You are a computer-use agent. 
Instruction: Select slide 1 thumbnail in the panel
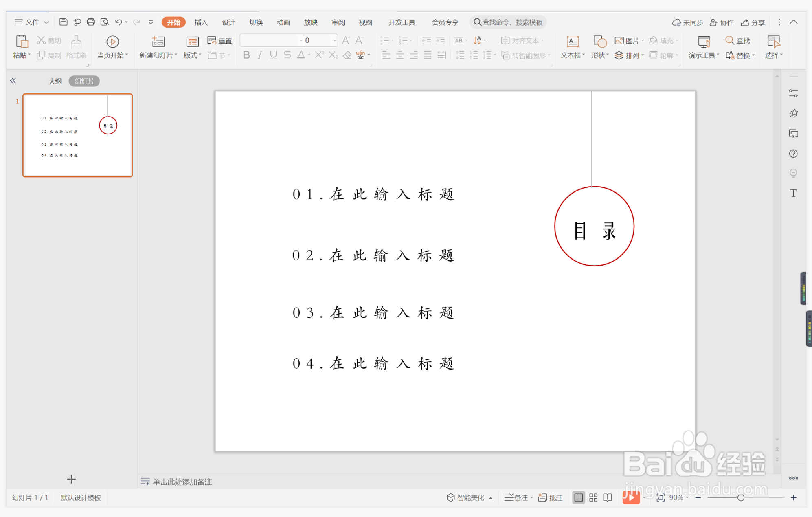[77, 135]
